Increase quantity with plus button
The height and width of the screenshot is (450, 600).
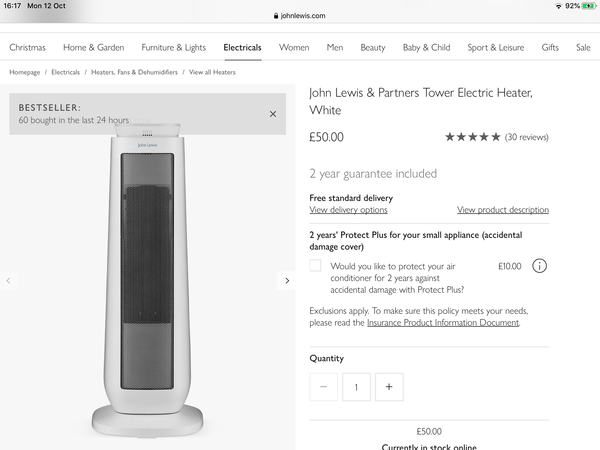click(389, 387)
